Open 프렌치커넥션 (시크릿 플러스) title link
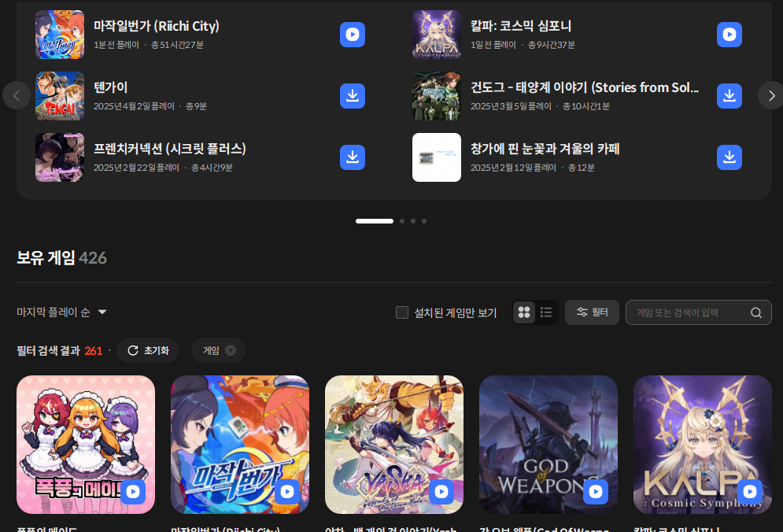 tap(170, 149)
